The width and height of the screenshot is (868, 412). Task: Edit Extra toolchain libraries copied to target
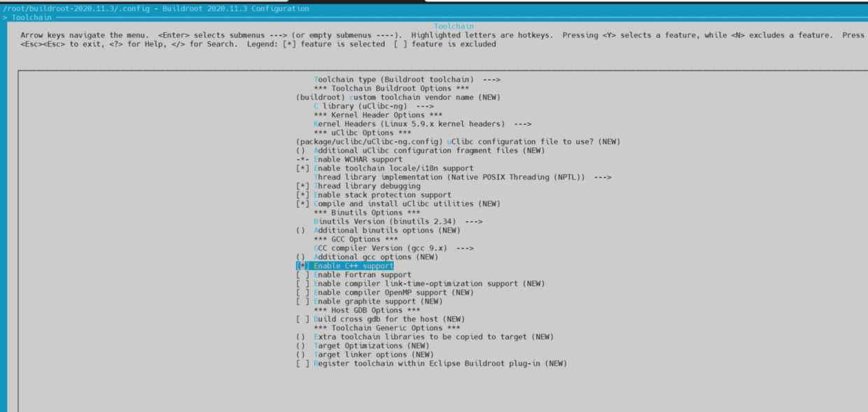(x=425, y=336)
